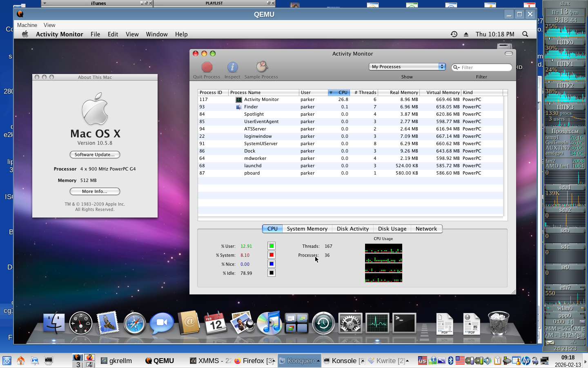Launch iTunes from the Dock
588x368 pixels.
(x=269, y=323)
